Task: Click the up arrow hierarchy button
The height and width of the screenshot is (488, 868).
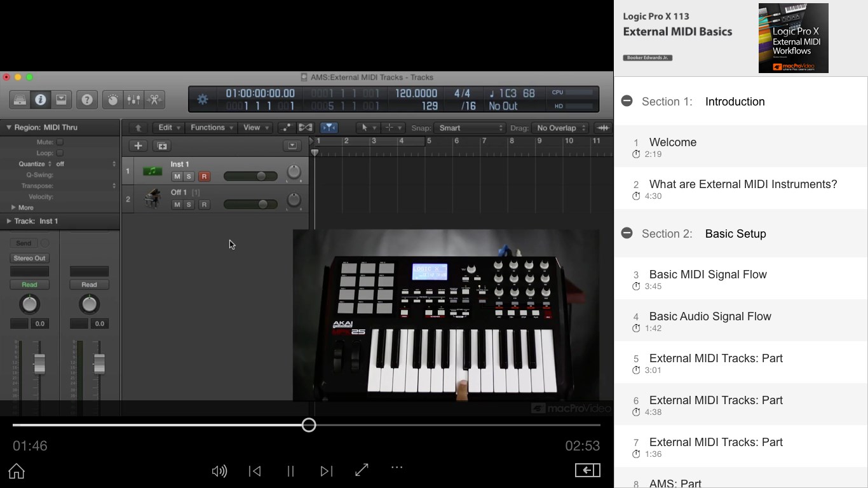Action: (x=138, y=128)
